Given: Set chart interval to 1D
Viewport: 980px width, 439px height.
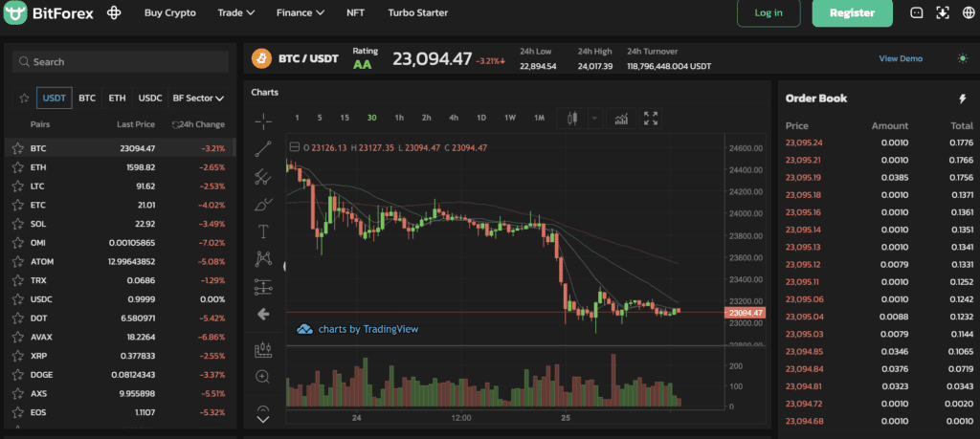Looking at the screenshot, I should [481, 118].
